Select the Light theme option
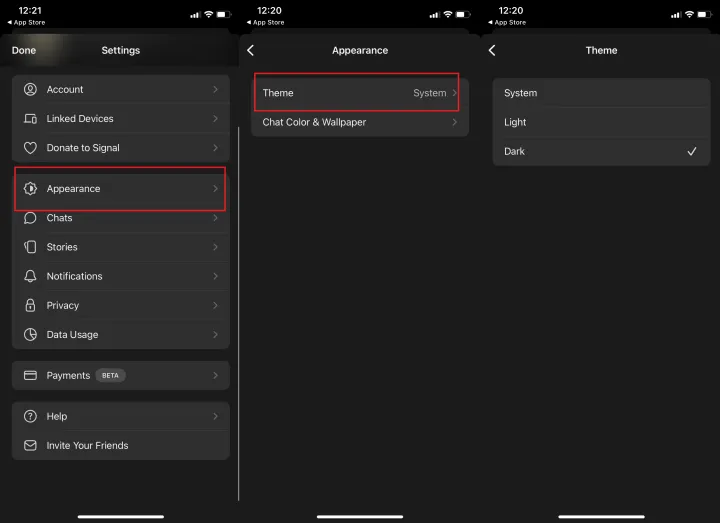The width and height of the screenshot is (720, 523). pyautogui.click(x=600, y=122)
